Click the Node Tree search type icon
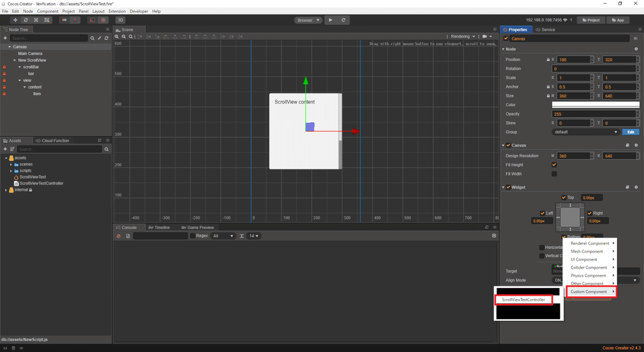Image resolution: width=644 pixels, height=352 pixels. [92, 38]
